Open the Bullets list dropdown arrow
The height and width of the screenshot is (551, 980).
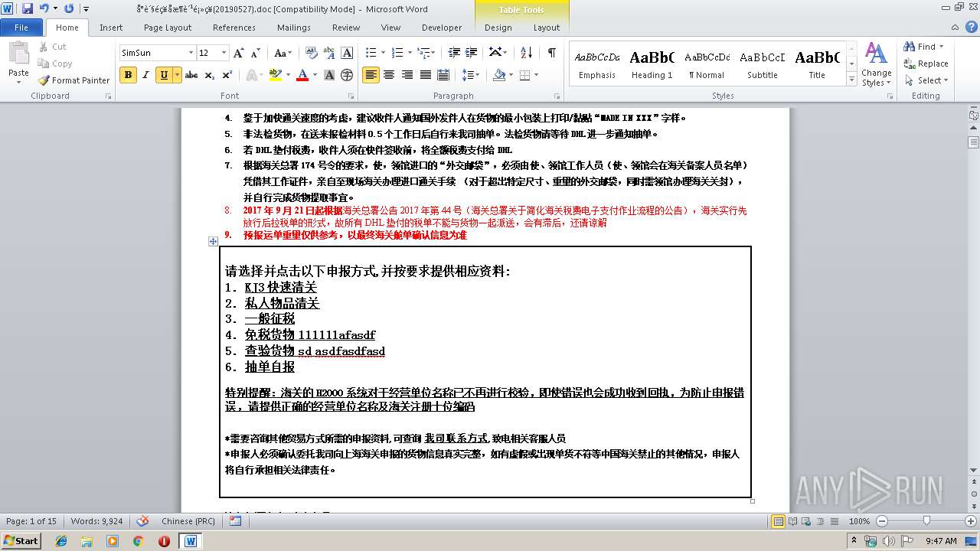[383, 53]
